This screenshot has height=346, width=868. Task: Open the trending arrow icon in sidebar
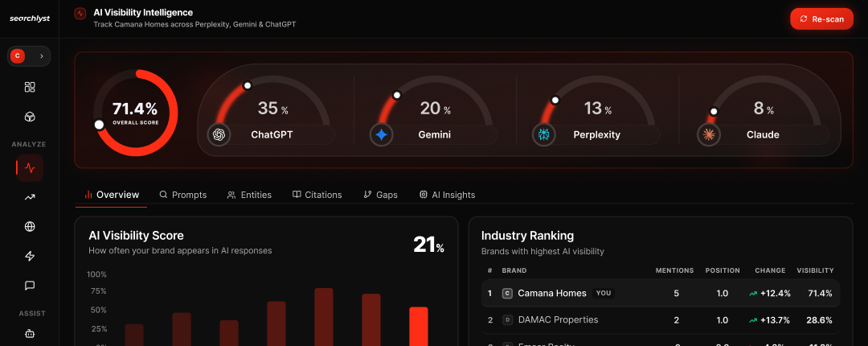(x=30, y=197)
